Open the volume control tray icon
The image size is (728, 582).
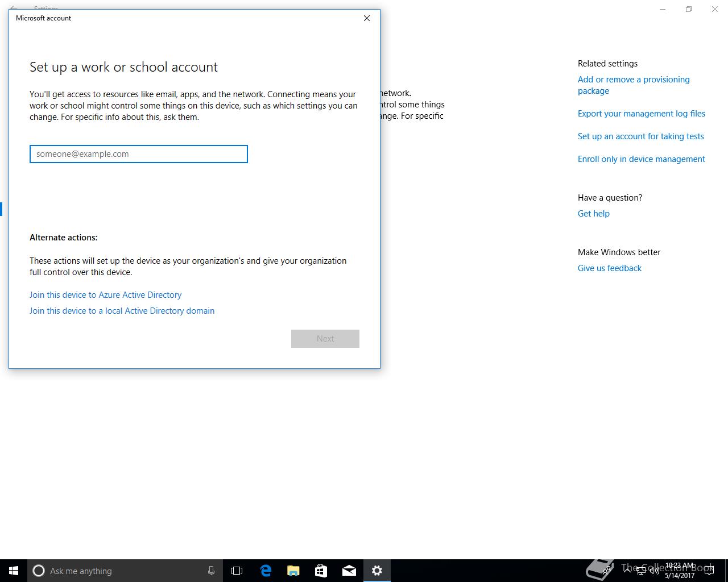654,571
